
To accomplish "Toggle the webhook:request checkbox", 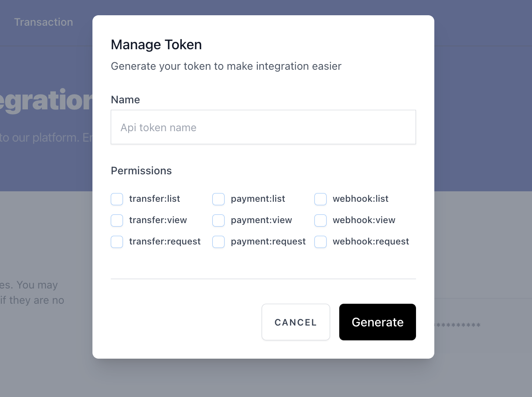I will click(320, 241).
